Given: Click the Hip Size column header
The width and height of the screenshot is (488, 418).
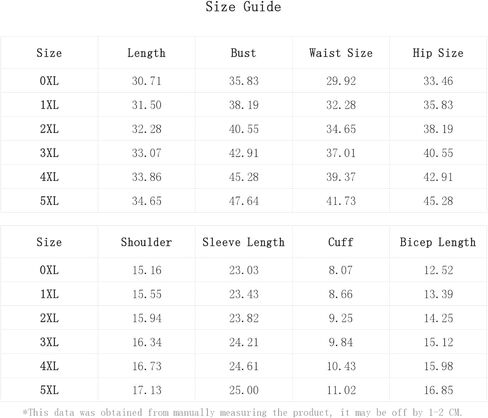Looking at the screenshot, I should (x=438, y=53).
